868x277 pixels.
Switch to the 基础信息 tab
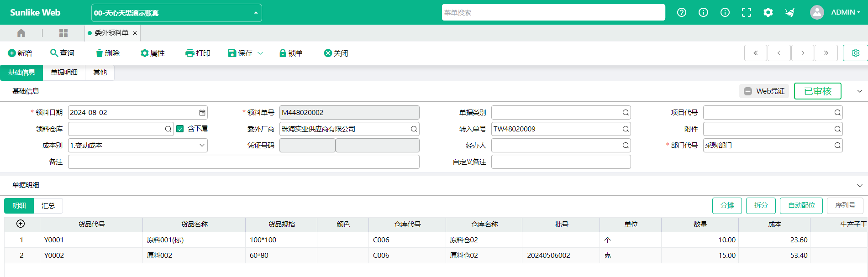[21, 73]
